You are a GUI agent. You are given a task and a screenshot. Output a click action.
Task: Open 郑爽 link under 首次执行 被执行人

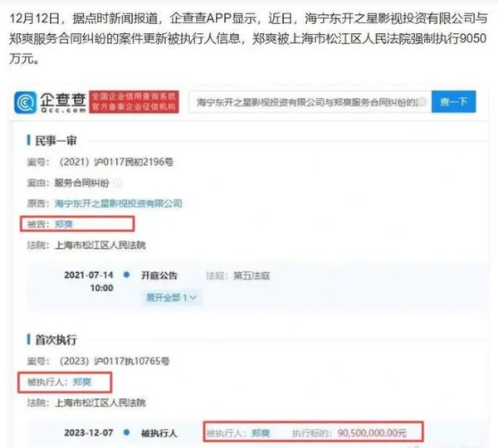click(x=82, y=382)
